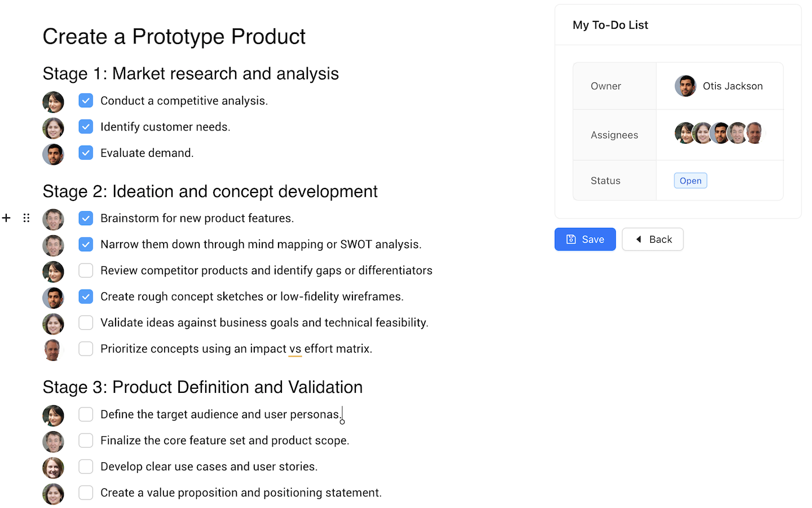Click the underlined word 'vs'
This screenshot has width=812, height=508.
coord(295,349)
